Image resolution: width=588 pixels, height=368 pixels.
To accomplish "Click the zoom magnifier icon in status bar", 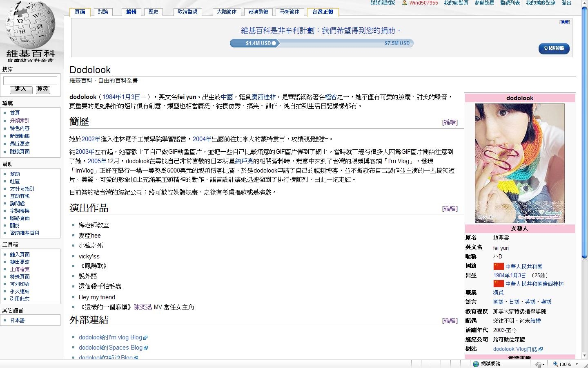I will 556,364.
